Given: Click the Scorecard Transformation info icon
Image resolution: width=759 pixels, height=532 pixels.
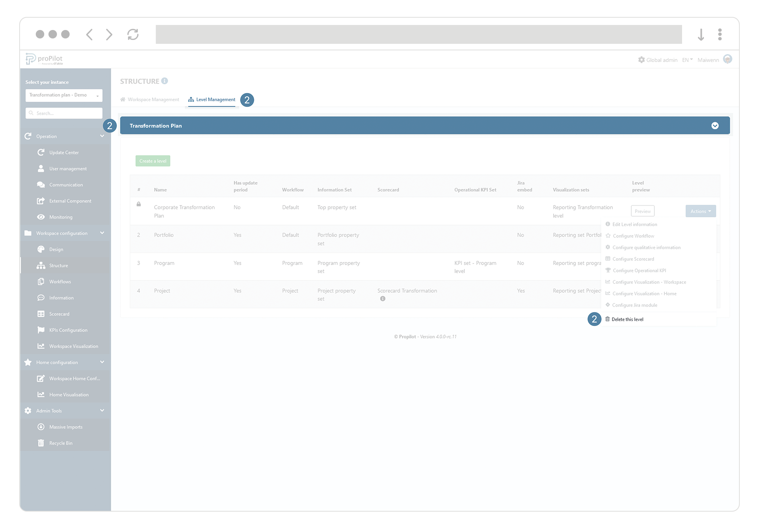Looking at the screenshot, I should [382, 299].
